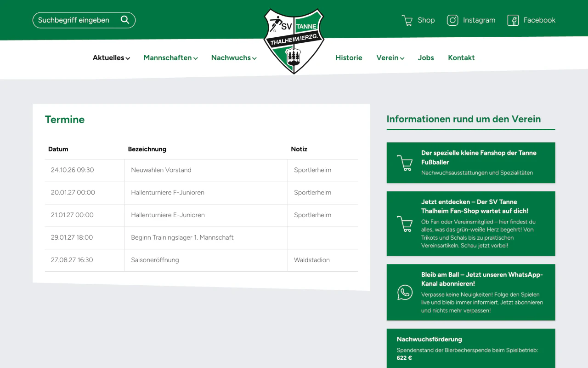
Task: Expand the Nachwuchs menu
Action: (x=234, y=57)
